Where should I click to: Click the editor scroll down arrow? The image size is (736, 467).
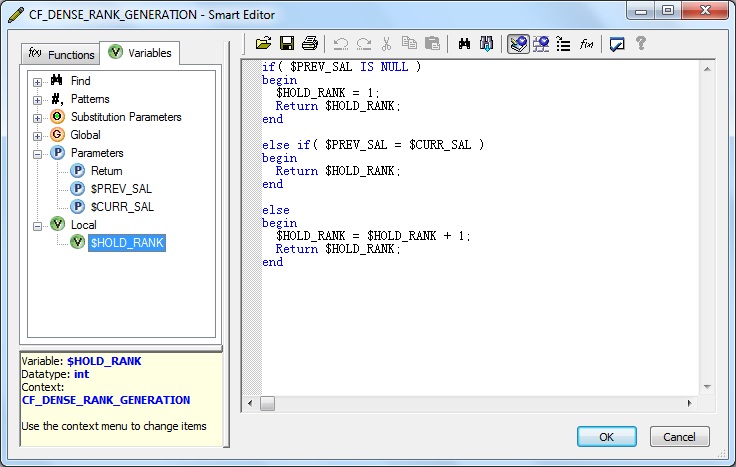[x=707, y=387]
